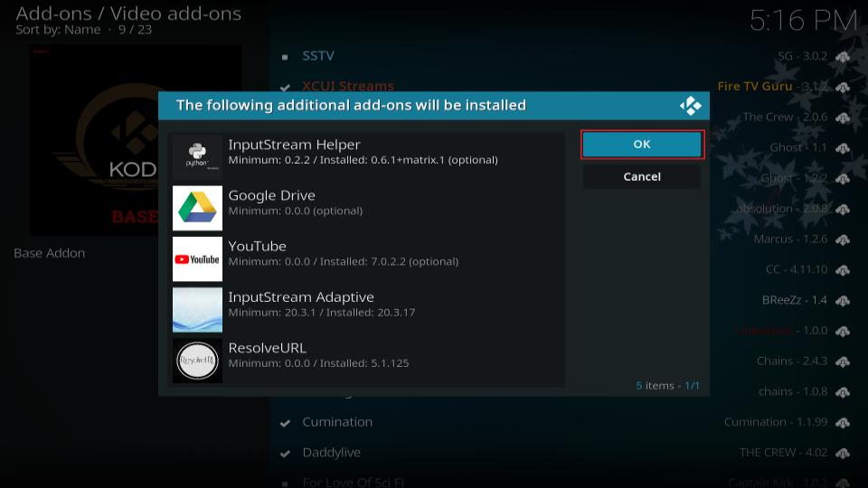
Task: Click cloud icon beside chains - 1.0.8
Action: point(843,391)
